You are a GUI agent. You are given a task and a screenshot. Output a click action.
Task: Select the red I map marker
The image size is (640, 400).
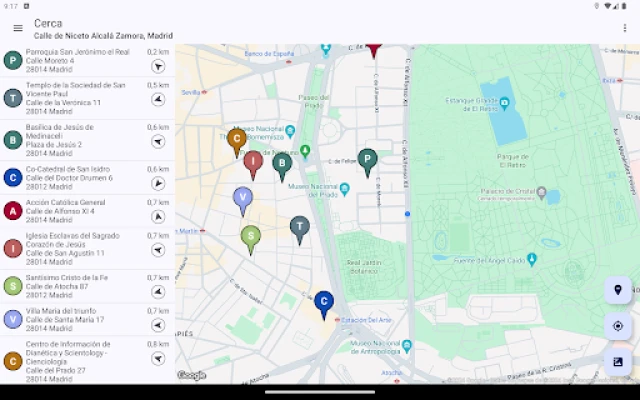[253, 161]
